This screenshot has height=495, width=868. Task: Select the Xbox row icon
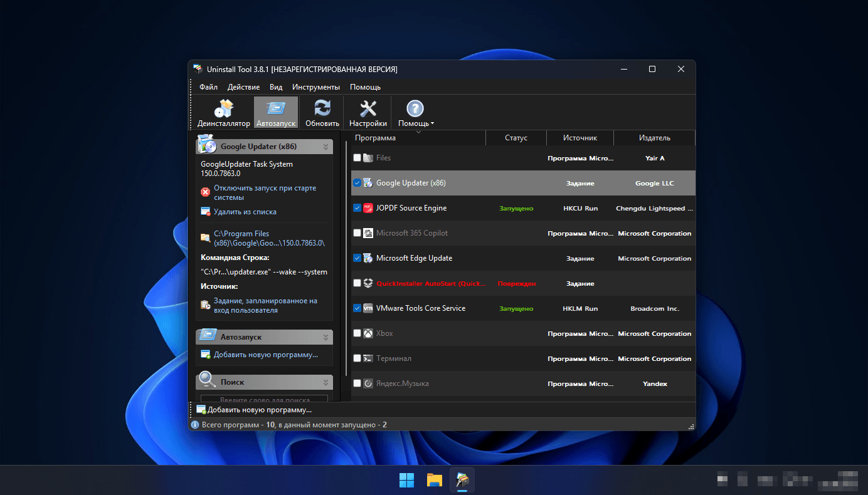(368, 333)
